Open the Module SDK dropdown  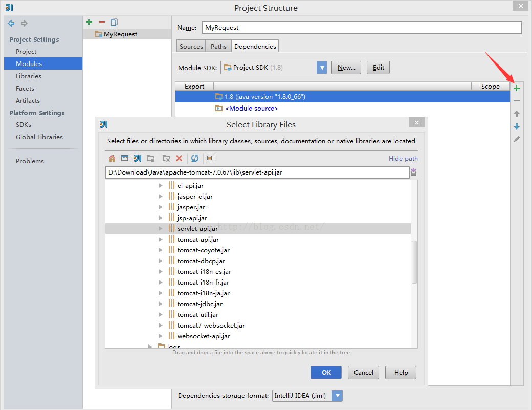322,68
